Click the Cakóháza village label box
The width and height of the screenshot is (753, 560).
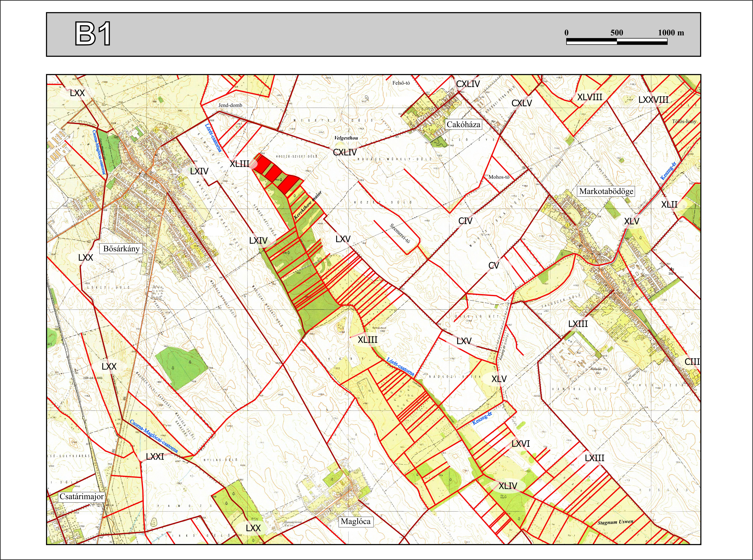tap(463, 124)
